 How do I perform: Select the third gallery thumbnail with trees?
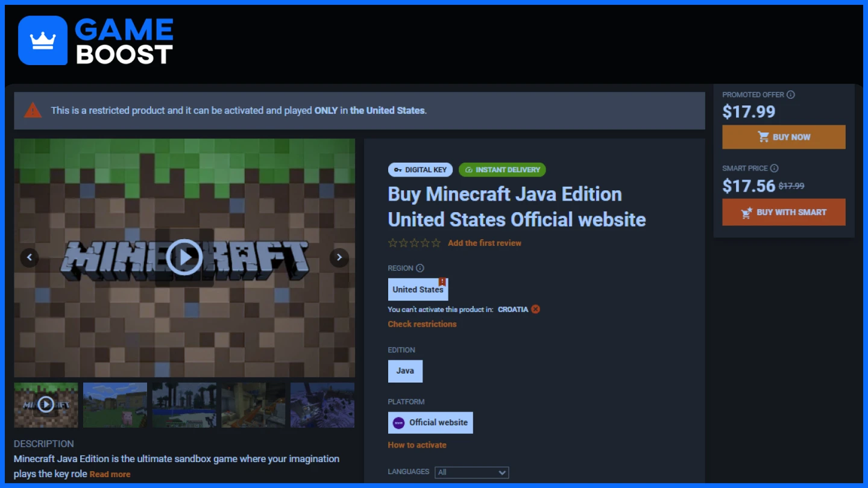(x=184, y=405)
